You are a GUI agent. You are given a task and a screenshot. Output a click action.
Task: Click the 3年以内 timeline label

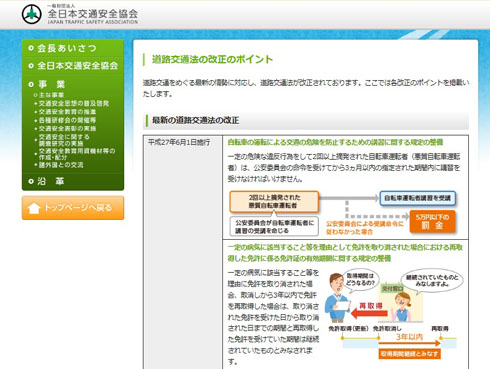409,337
